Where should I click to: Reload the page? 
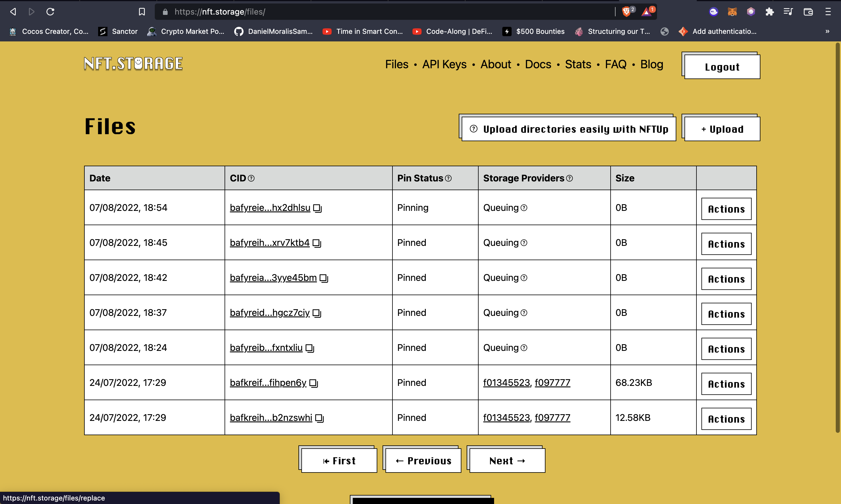(50, 12)
